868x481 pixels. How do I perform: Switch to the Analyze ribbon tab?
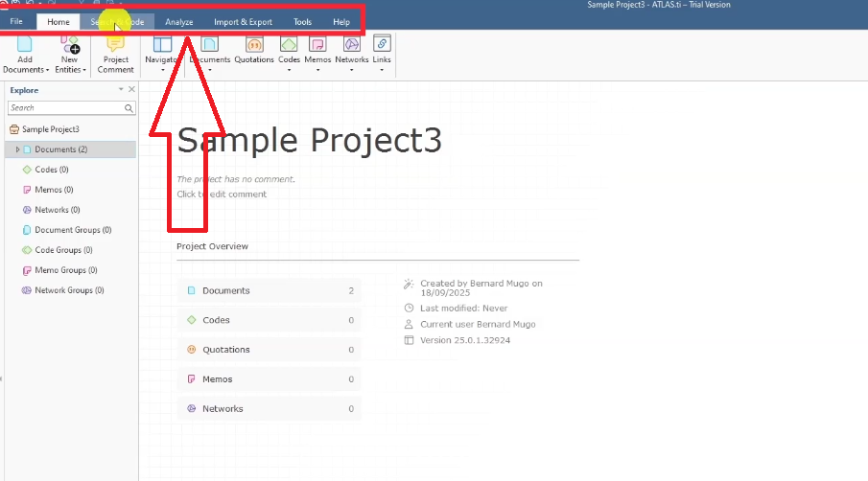[x=179, y=21]
